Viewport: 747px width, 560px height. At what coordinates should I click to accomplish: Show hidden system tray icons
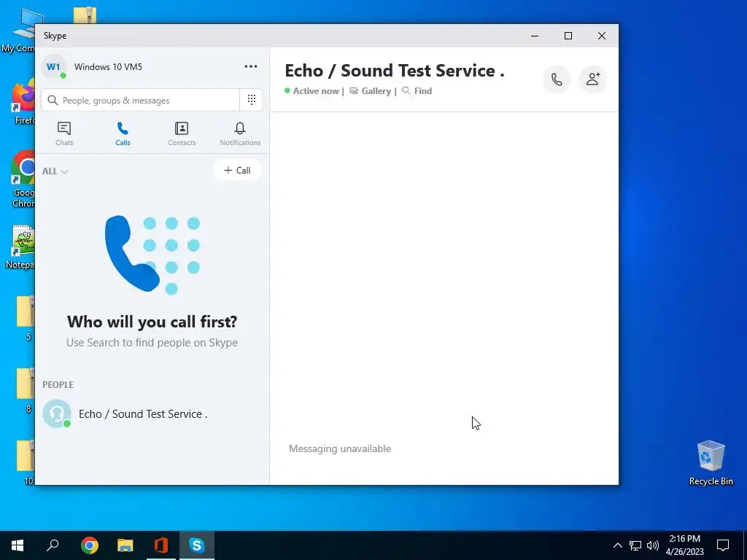617,545
